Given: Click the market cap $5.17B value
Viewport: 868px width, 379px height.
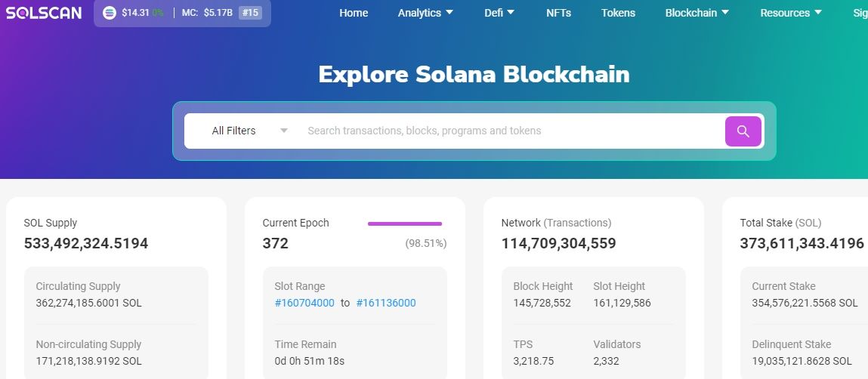Looking at the screenshot, I should point(218,13).
